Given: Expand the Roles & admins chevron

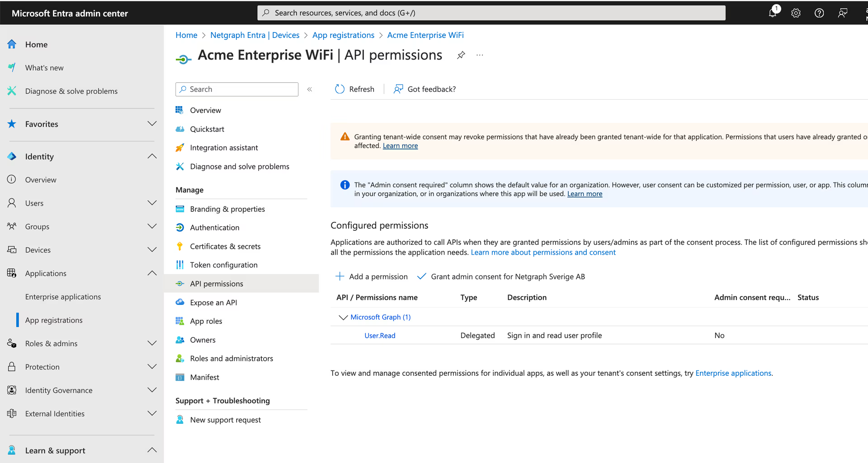Looking at the screenshot, I should click(x=152, y=343).
